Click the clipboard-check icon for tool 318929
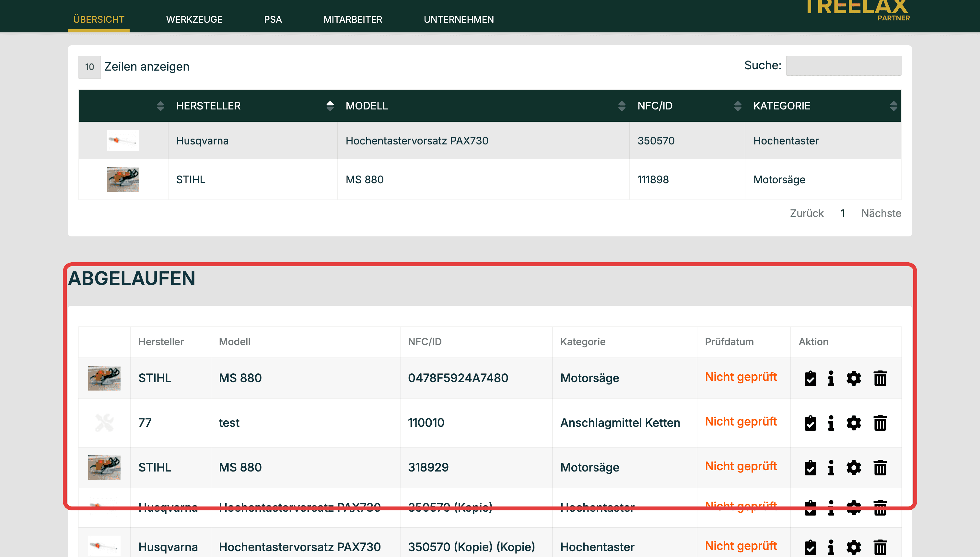The image size is (980, 557). click(x=810, y=468)
